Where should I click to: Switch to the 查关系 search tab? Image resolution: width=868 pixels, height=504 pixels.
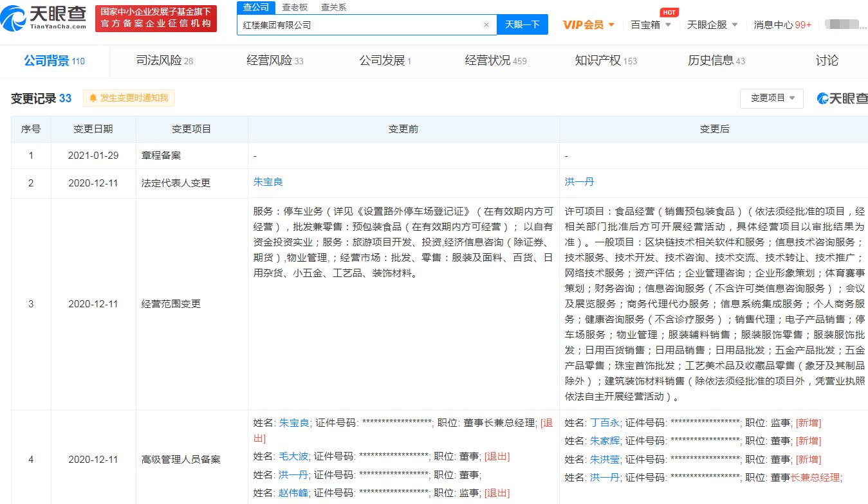coord(333,7)
